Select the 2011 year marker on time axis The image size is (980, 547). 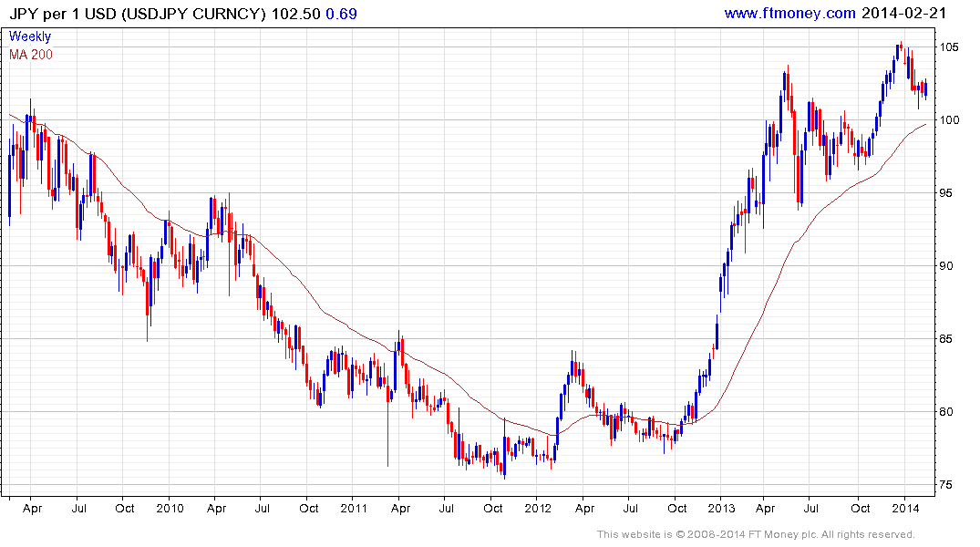coord(355,508)
